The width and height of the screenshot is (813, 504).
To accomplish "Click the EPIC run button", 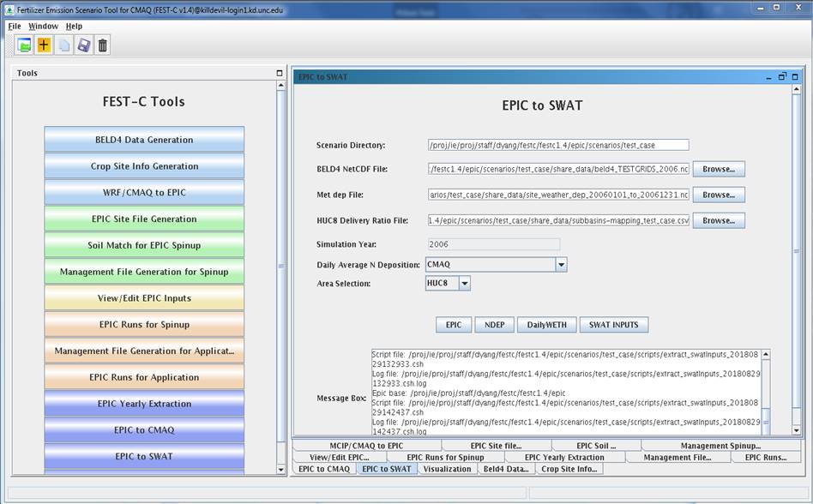I will click(x=454, y=325).
